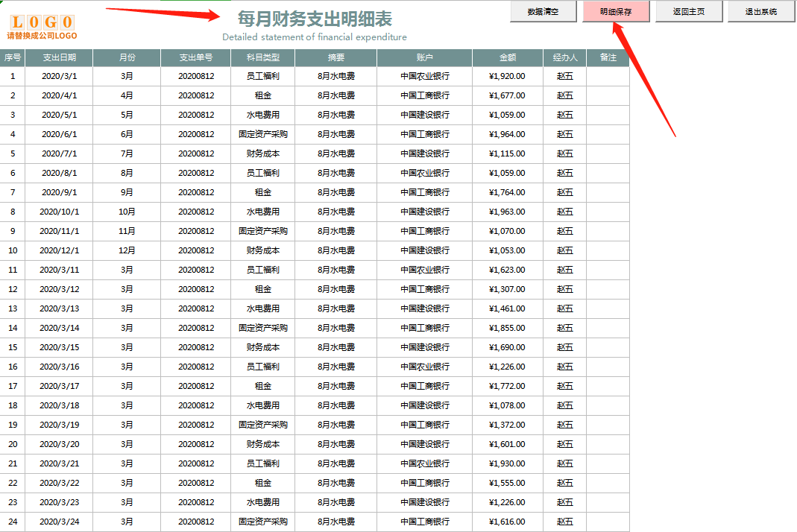Select the 员工福利 category cell in row 1
Viewport: 797px width, 532px height.
point(262,76)
